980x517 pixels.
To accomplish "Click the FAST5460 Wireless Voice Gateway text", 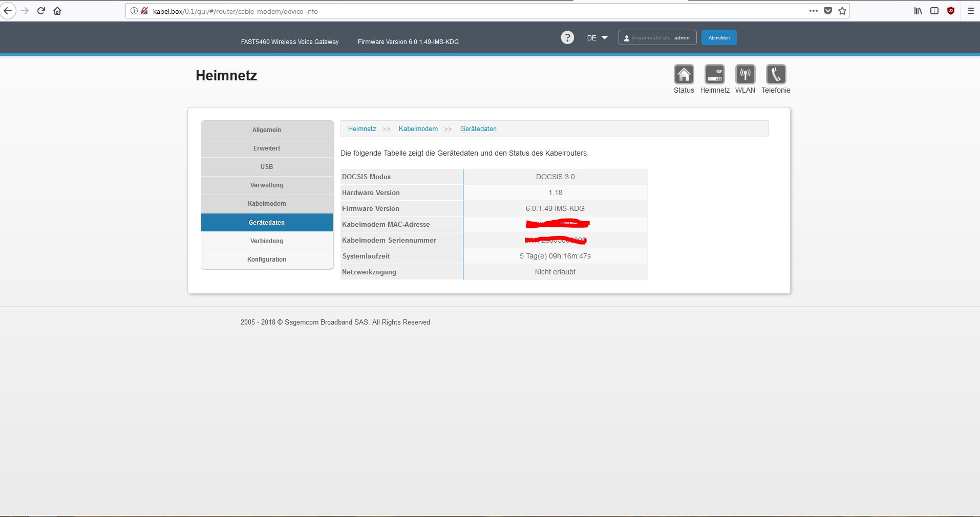I will pyautogui.click(x=290, y=42).
